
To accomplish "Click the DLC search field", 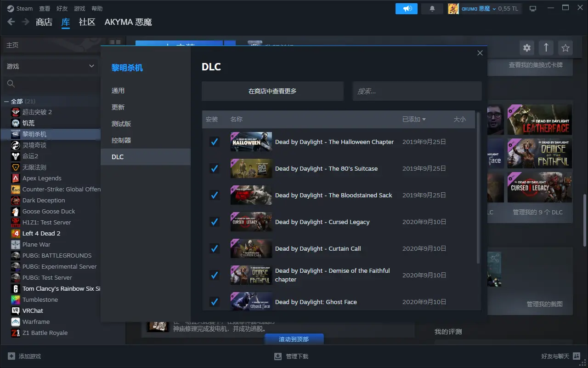I will point(417,91).
